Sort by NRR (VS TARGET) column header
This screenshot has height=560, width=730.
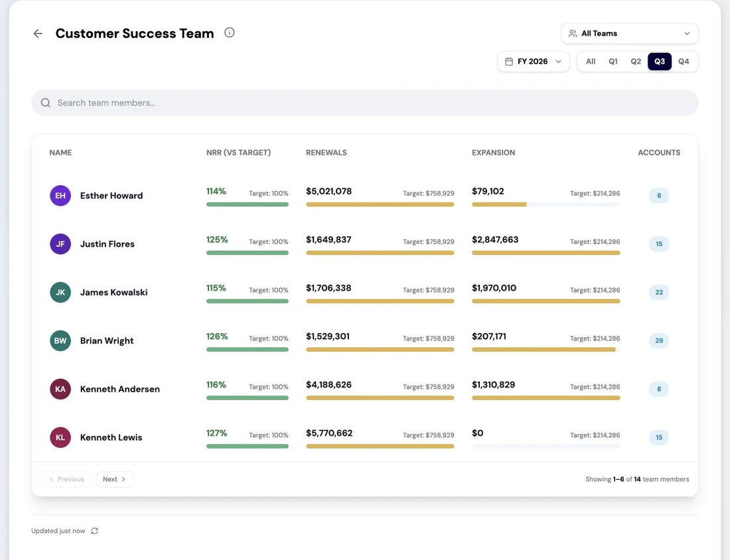[238, 153]
